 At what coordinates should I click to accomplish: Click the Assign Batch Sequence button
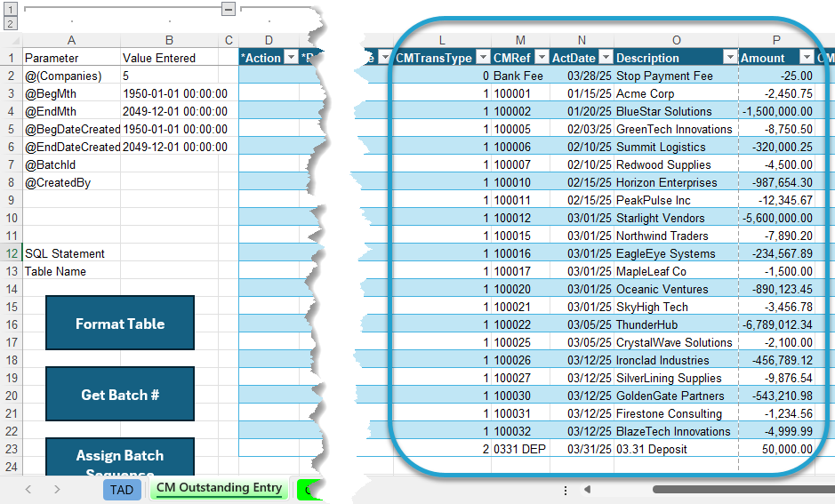[x=120, y=457]
